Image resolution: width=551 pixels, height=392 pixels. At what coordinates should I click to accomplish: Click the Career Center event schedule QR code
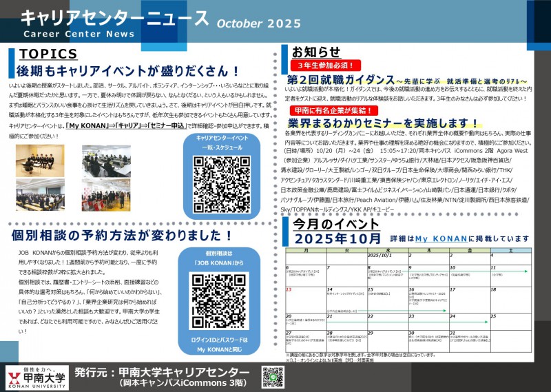click(222, 184)
